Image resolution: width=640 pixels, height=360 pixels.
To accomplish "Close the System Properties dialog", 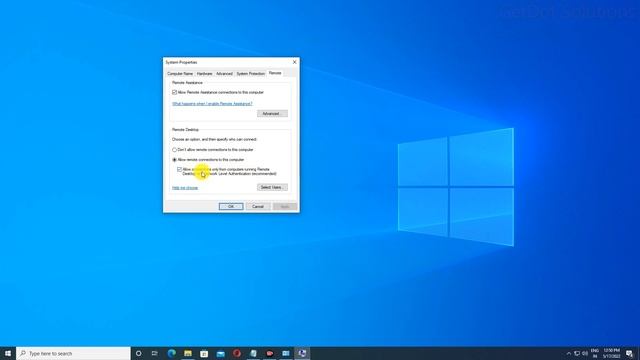I will point(295,62).
